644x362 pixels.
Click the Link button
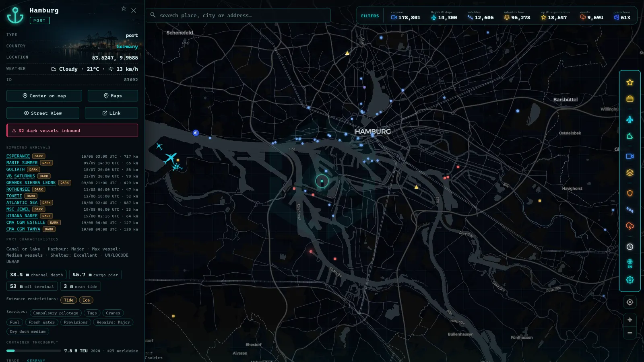(111, 113)
